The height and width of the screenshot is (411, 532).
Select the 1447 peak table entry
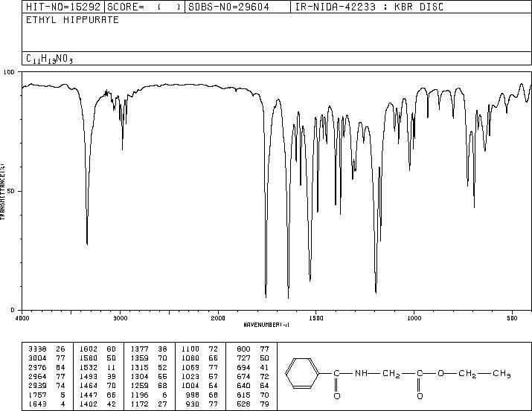[x=97, y=395]
